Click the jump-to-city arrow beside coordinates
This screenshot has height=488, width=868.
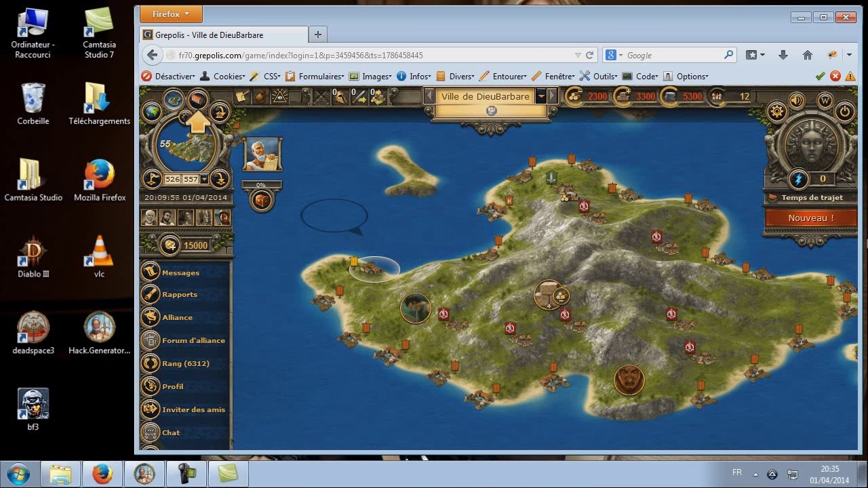219,179
